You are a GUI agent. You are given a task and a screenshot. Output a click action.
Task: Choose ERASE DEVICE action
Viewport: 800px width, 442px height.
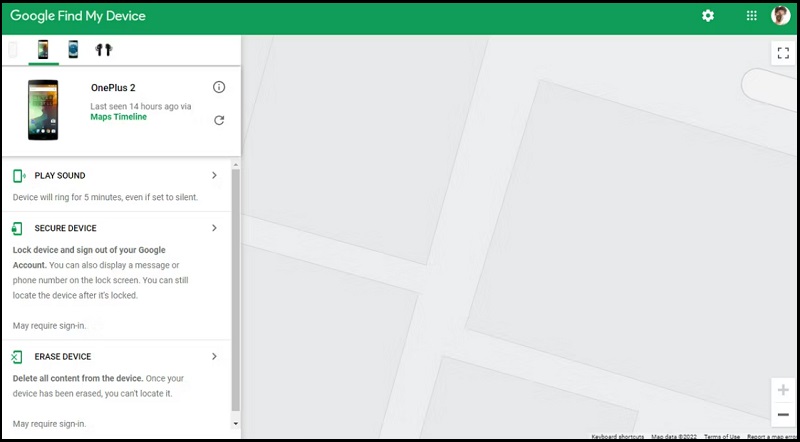click(63, 357)
